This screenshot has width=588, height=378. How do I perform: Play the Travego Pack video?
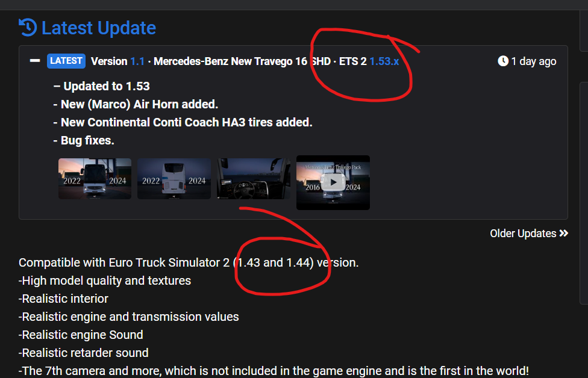pos(333,183)
